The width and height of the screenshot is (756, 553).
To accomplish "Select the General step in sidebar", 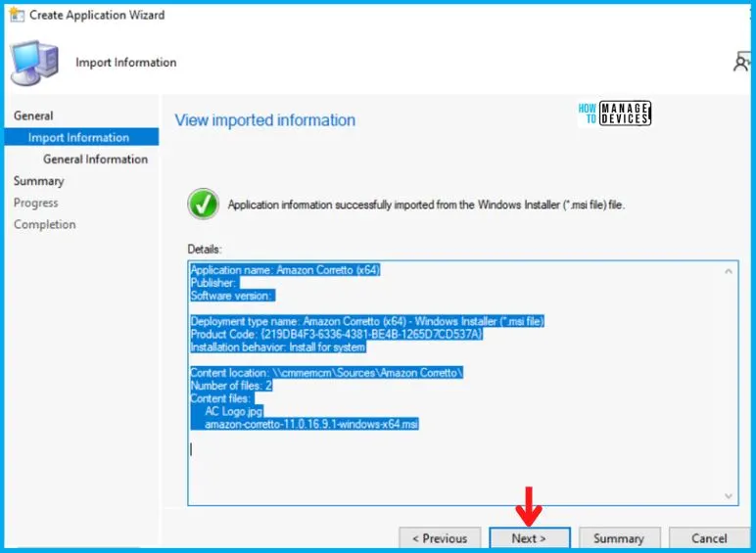I will (x=33, y=115).
